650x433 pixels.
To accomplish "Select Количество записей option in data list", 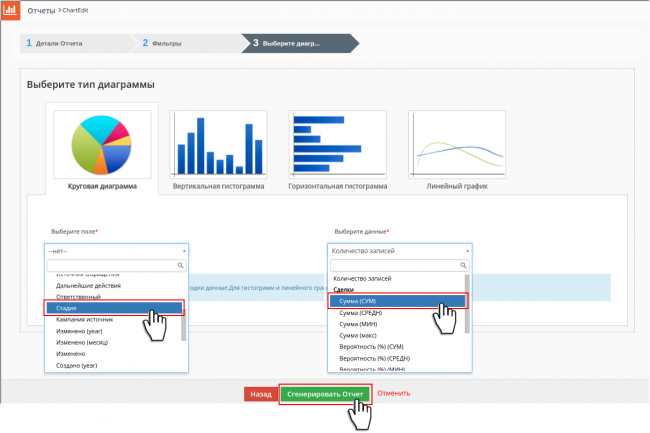I will [x=362, y=278].
